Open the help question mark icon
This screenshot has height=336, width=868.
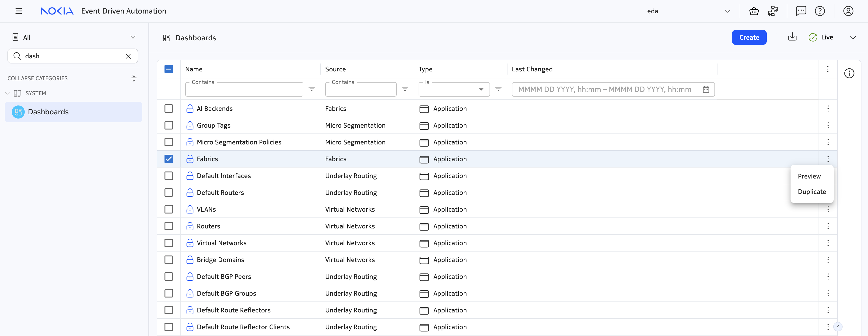coord(820,11)
